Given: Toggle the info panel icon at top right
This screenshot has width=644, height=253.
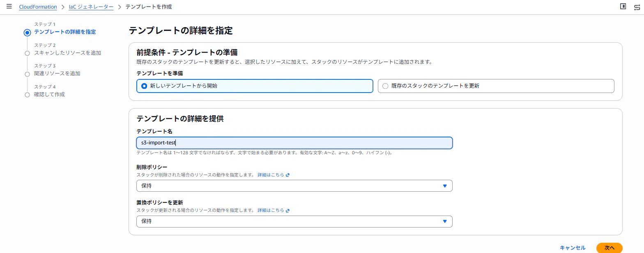Looking at the screenshot, I should click(x=623, y=7).
